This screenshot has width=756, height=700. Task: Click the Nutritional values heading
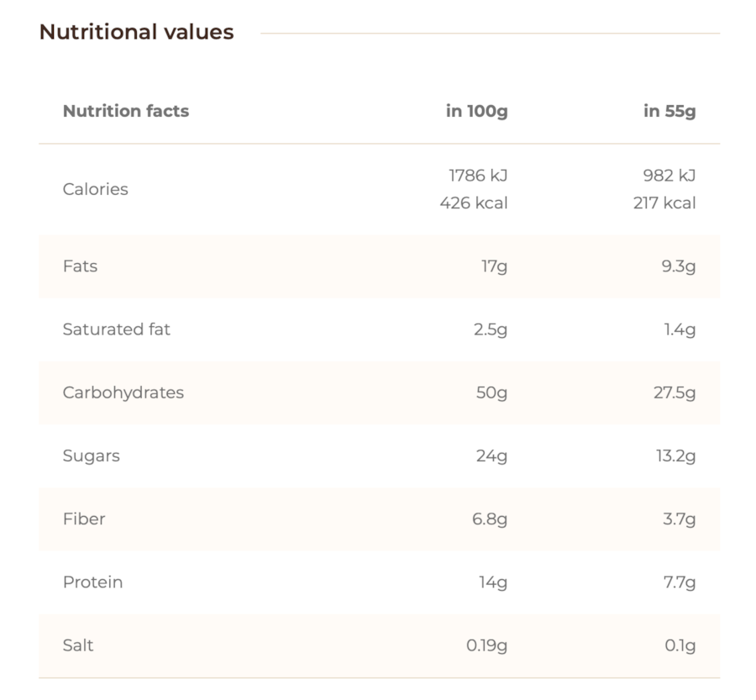136,32
